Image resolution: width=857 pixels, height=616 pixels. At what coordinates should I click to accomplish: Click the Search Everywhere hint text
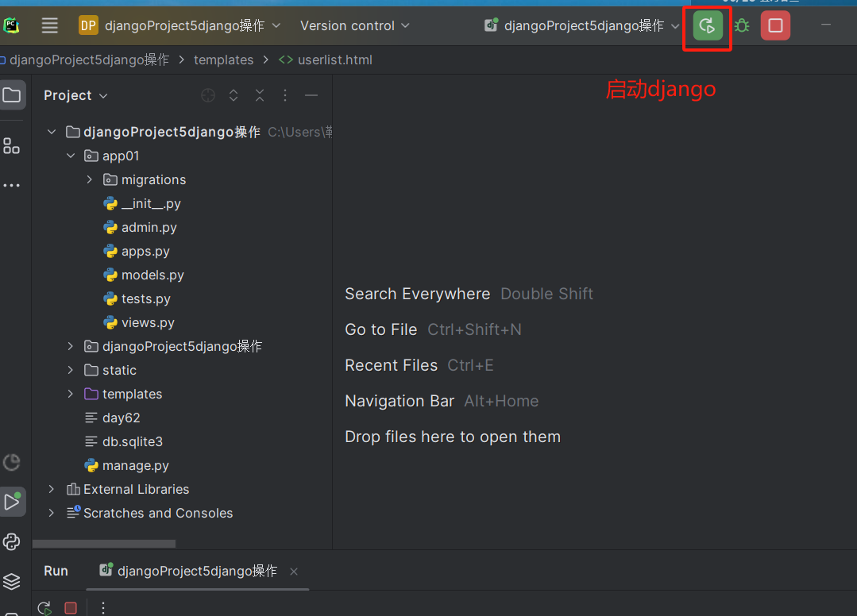pyautogui.click(x=418, y=294)
